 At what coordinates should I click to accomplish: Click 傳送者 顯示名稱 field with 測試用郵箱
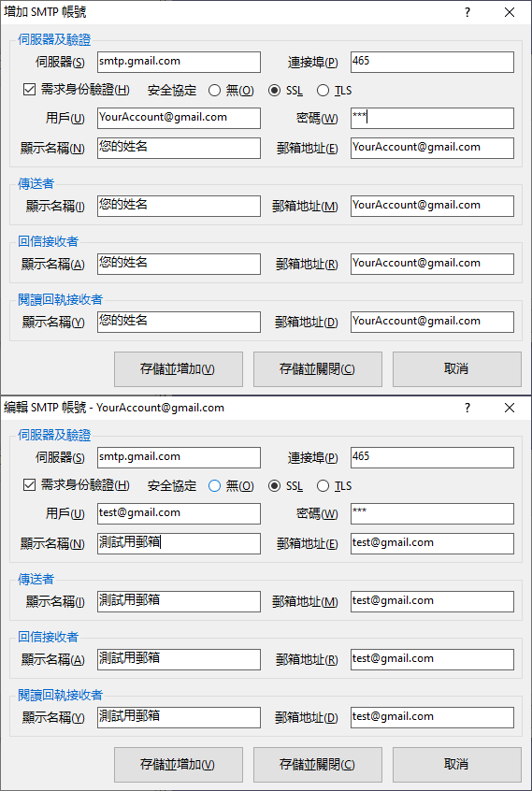tap(179, 601)
